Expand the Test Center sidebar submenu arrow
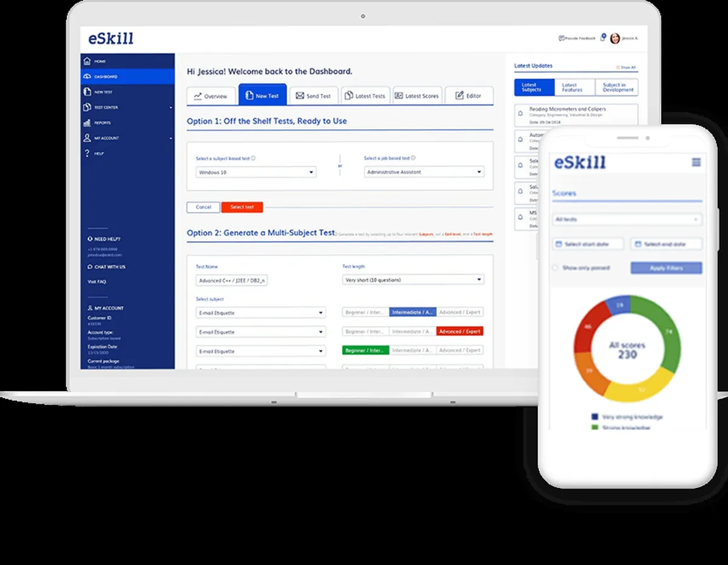 (170, 108)
